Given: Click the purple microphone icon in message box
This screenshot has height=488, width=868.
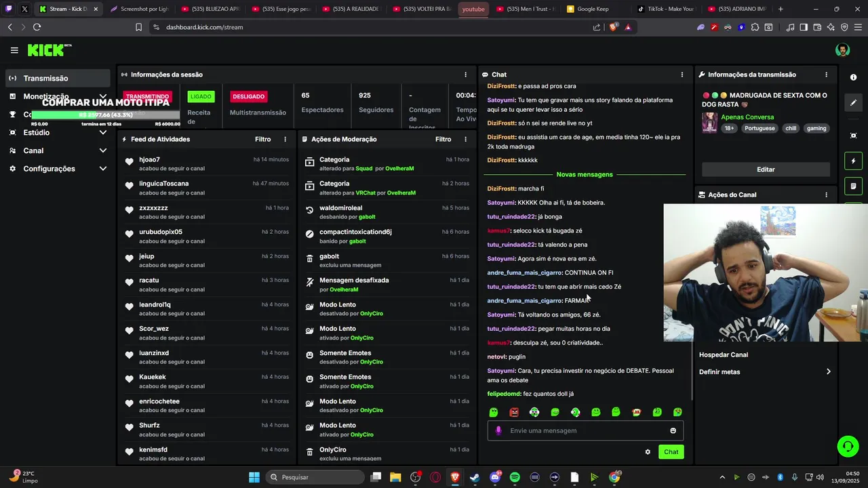Looking at the screenshot, I should click(499, 430).
